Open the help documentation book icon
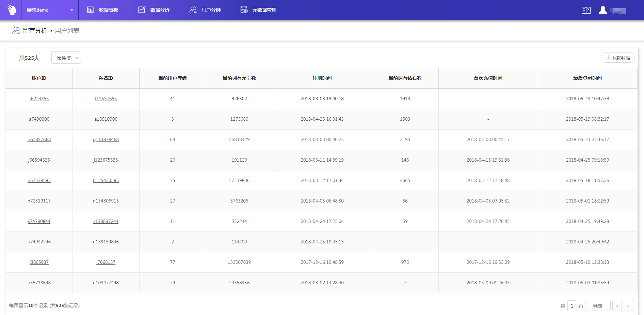This screenshot has width=644, height=315. [x=586, y=10]
